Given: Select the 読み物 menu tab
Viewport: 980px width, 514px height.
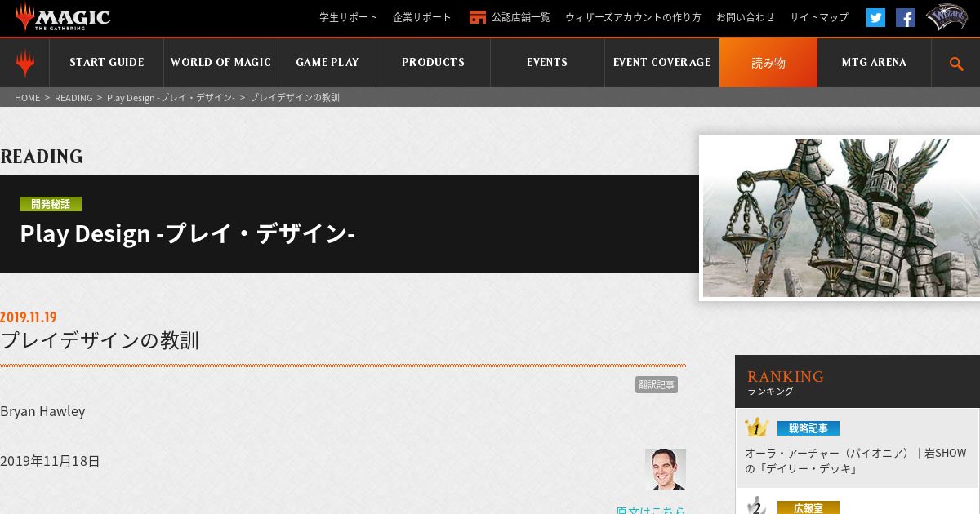Looking at the screenshot, I should pos(768,63).
